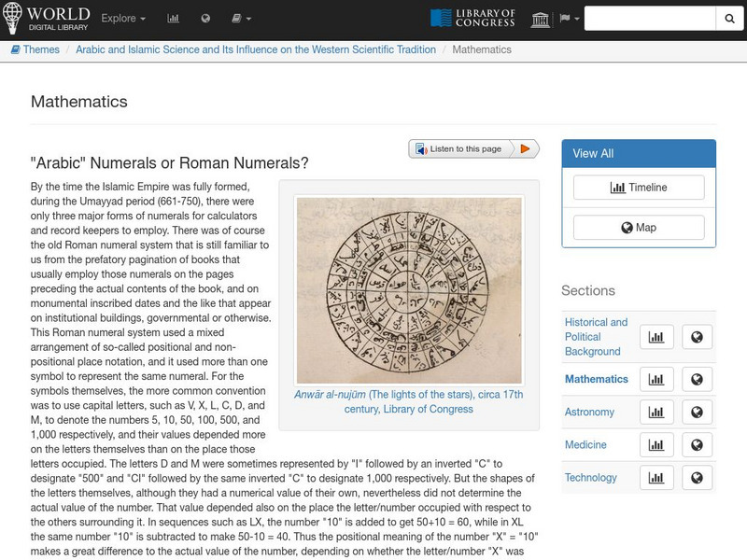
Task: Go to the Astronomy section
Action: click(589, 412)
